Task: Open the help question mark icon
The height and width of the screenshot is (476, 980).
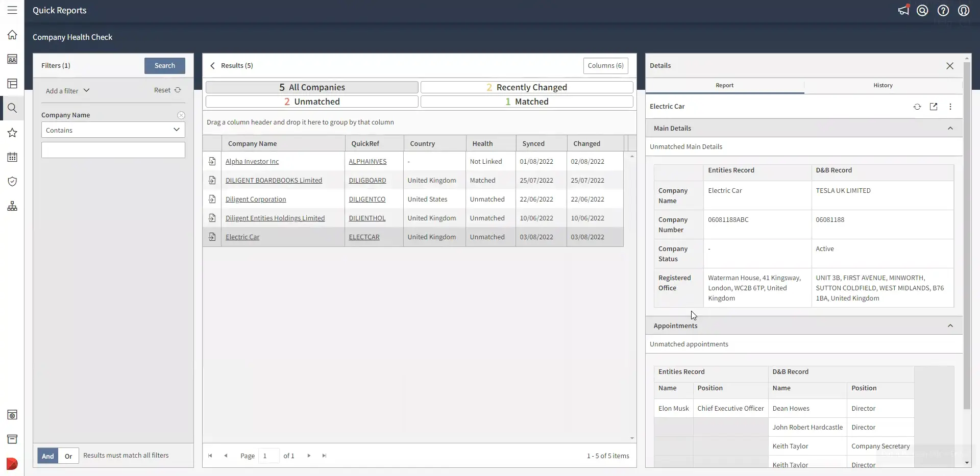Action: tap(943, 10)
